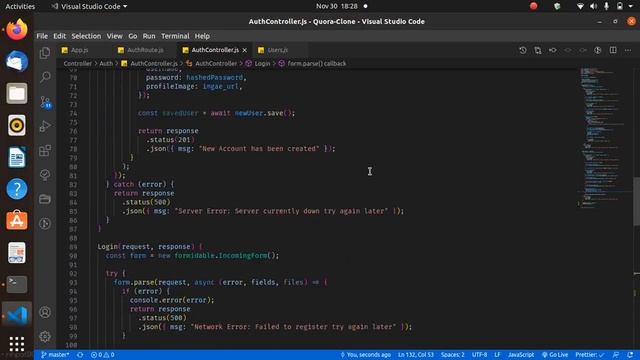The image size is (640, 360).
Task: Change end of line sequence LF
Action: [x=497, y=355]
